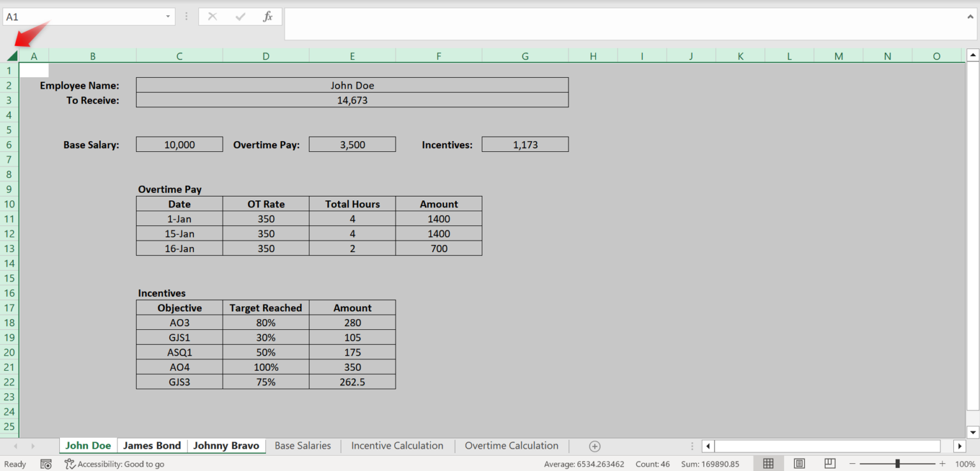
Task: Zoom in using the plus control
Action: [x=943, y=463]
